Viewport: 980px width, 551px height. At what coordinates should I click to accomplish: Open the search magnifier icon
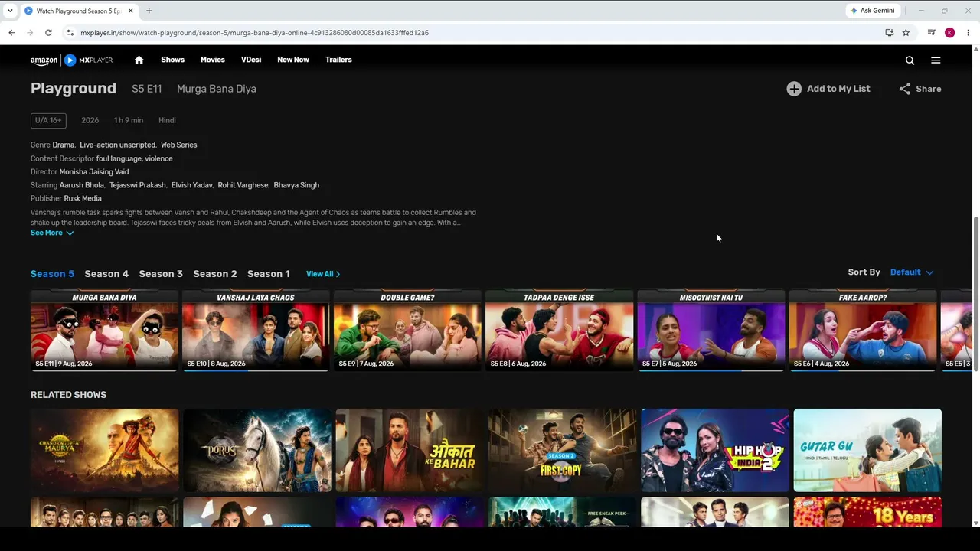[x=910, y=60]
